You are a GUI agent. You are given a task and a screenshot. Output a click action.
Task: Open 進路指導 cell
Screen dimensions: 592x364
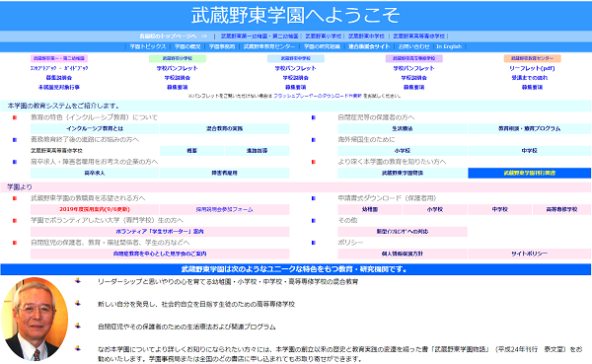pos(258,151)
